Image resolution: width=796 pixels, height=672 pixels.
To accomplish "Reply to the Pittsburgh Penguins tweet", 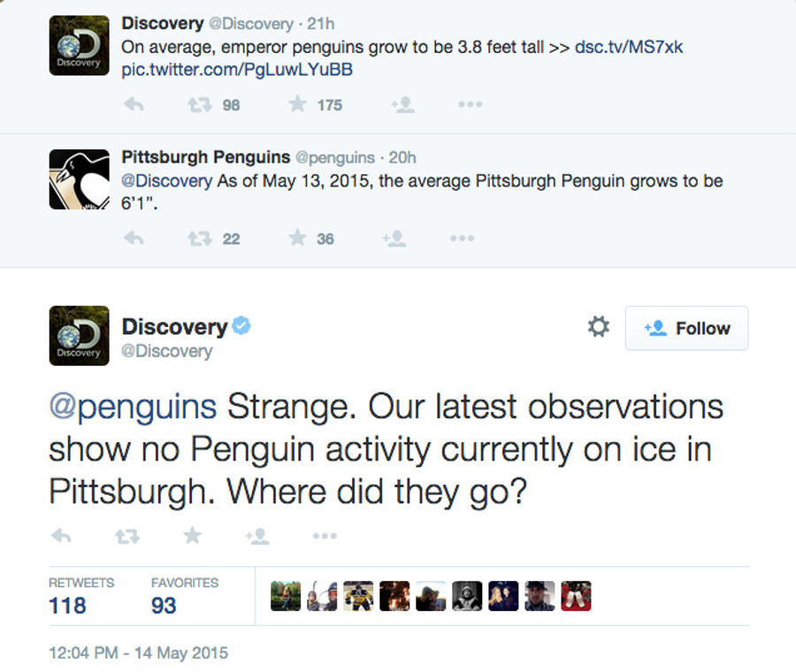I will coord(134,238).
